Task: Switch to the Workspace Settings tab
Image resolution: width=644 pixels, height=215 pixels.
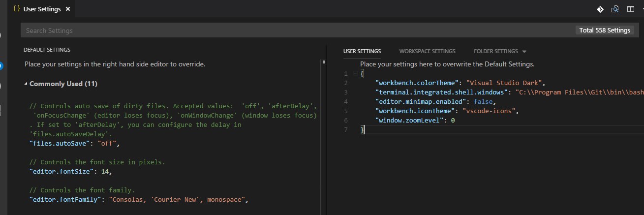Action: [427, 51]
